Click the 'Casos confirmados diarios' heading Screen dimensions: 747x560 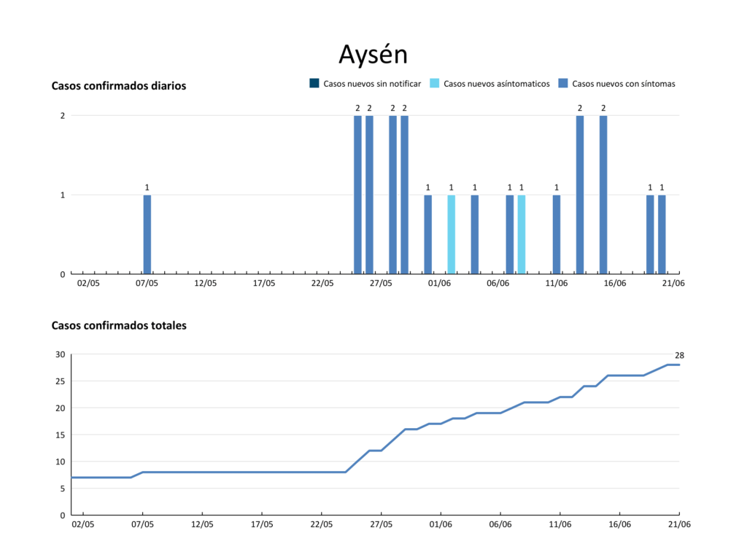[x=118, y=85]
